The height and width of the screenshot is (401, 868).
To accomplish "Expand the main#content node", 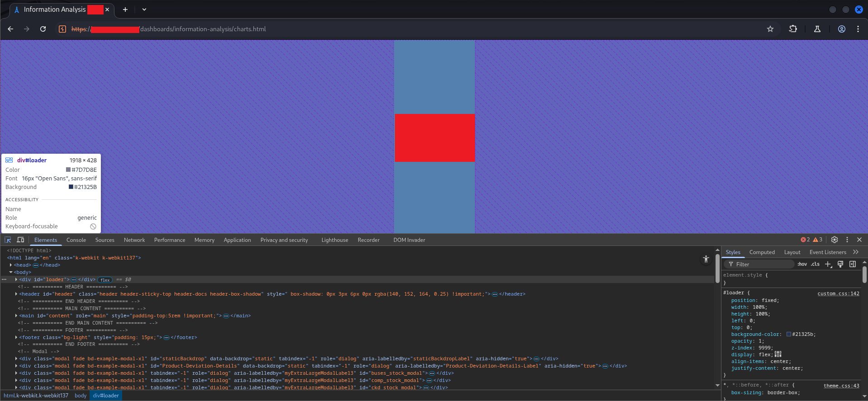I will (16, 316).
